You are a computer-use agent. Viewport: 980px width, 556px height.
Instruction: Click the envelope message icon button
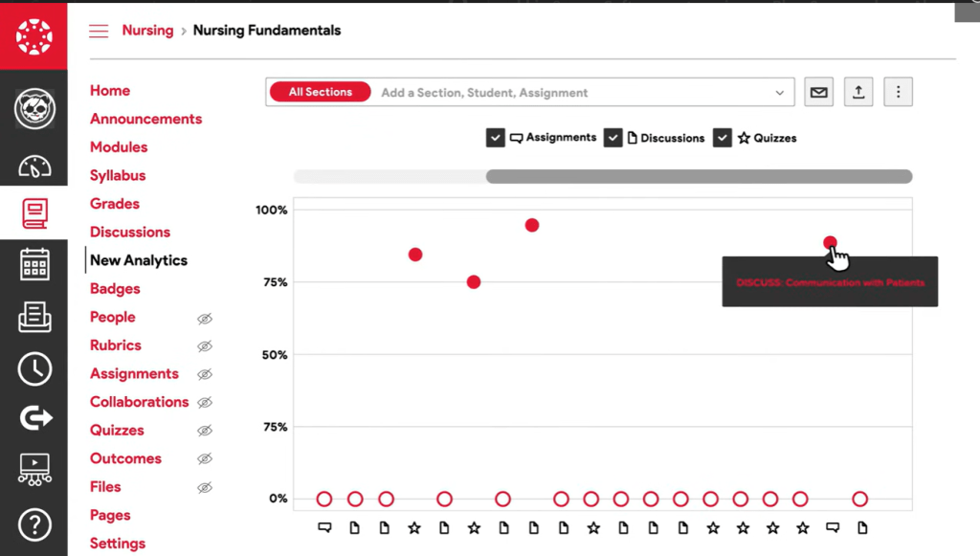pos(818,92)
